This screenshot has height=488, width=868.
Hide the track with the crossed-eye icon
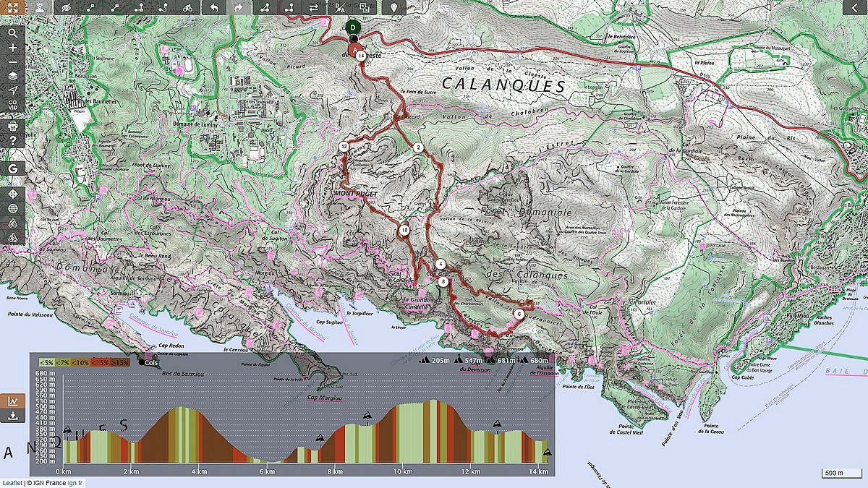tap(67, 8)
